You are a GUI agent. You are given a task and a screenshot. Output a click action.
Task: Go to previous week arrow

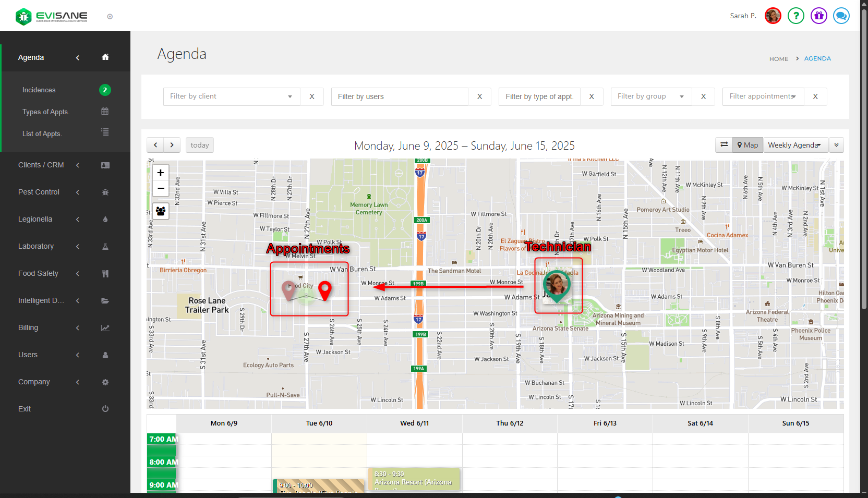pos(155,145)
